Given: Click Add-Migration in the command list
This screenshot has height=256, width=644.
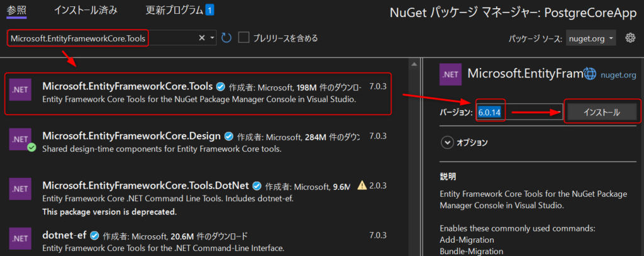Looking at the screenshot, I should pos(467,239).
